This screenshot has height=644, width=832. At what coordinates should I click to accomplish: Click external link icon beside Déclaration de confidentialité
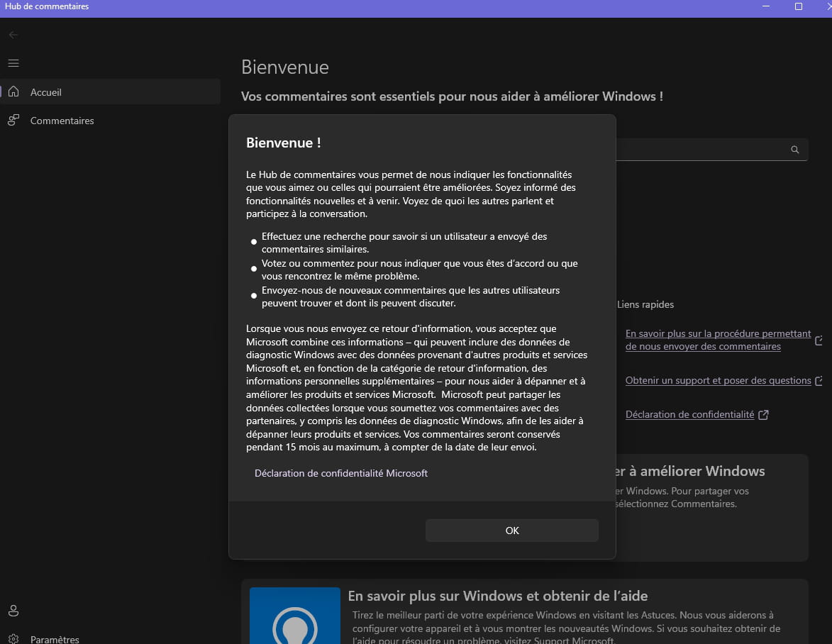tap(763, 415)
